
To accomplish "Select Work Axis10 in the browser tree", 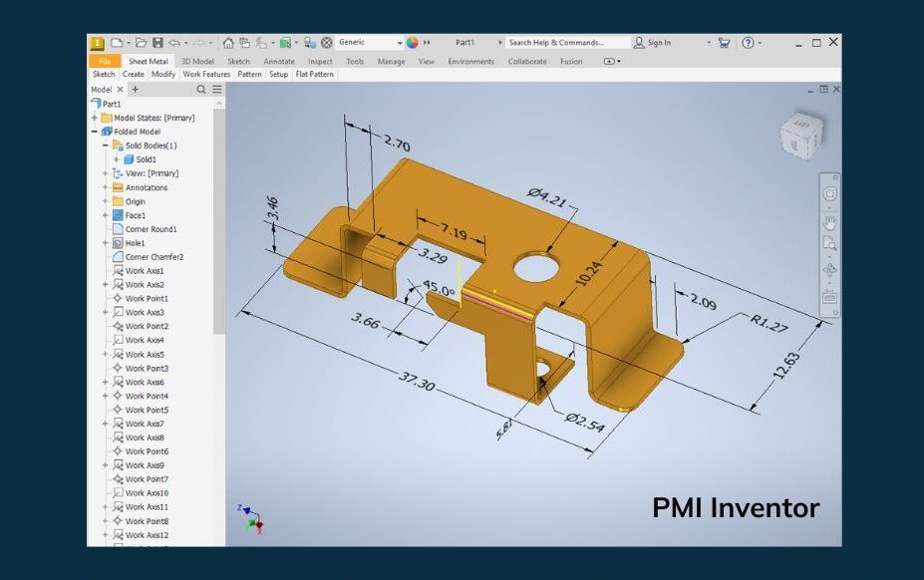I will coord(147,493).
